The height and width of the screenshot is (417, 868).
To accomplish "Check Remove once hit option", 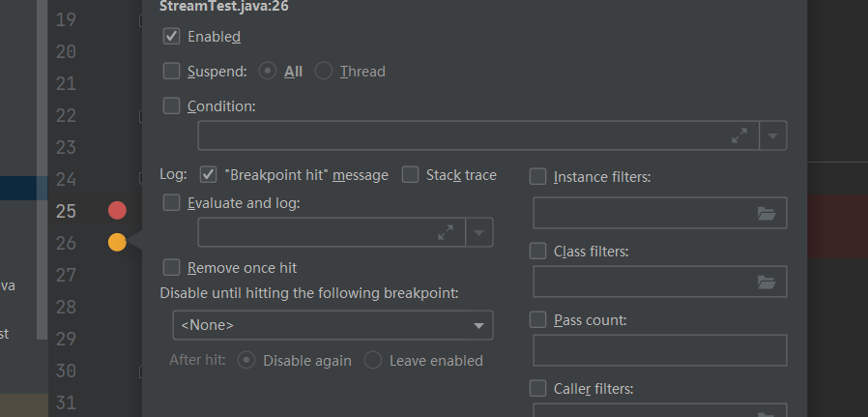I will [x=172, y=267].
